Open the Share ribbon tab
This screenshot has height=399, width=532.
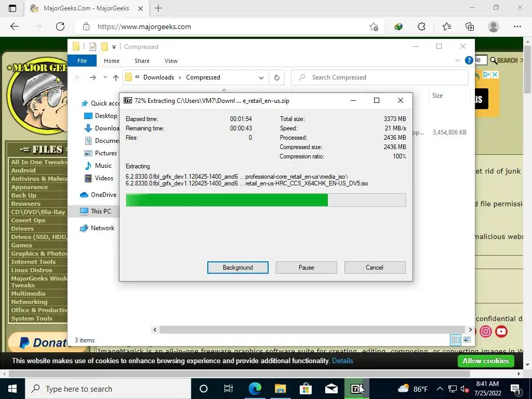[x=142, y=61]
